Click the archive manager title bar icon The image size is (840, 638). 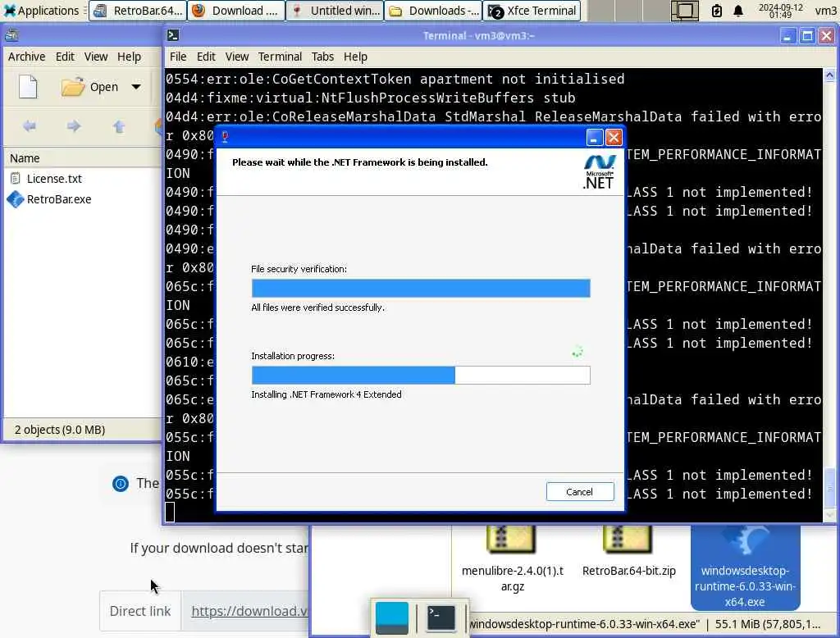[x=11, y=35]
